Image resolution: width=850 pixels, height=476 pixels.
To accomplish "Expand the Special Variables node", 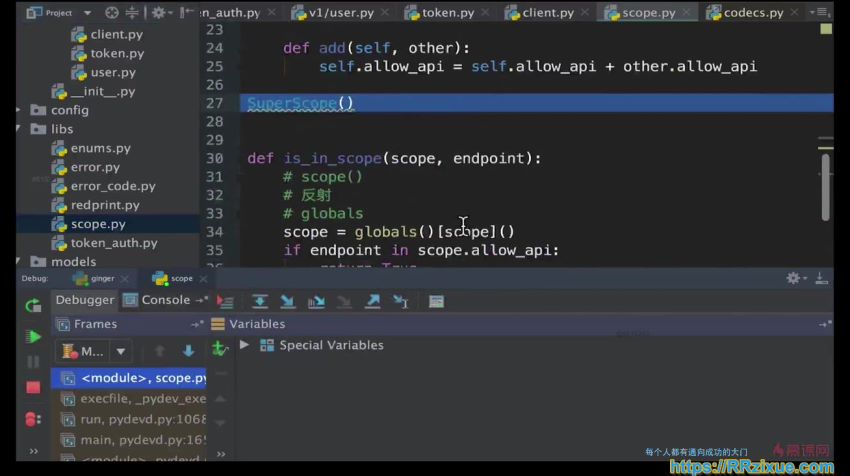I will click(245, 345).
